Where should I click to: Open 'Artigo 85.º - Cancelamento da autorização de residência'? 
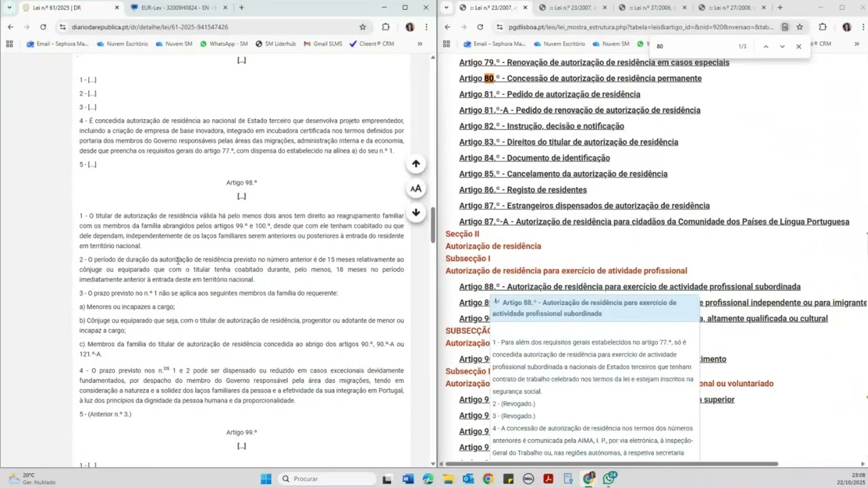tap(563, 174)
